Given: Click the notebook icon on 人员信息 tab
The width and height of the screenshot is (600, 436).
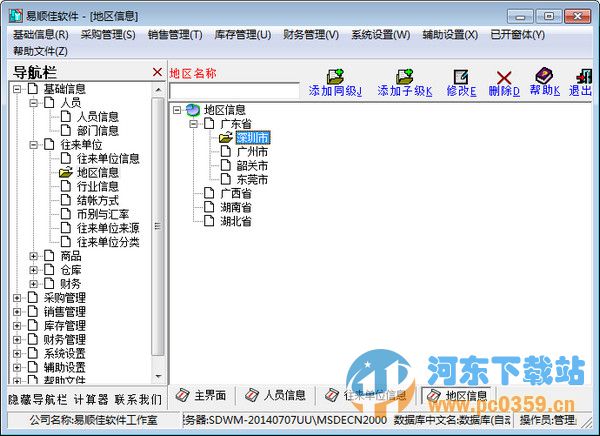Looking at the screenshot, I should click(x=252, y=395).
